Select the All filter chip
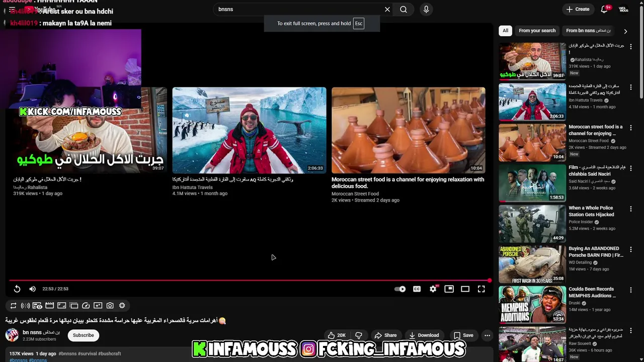The height and width of the screenshot is (362, 644). pos(505,31)
